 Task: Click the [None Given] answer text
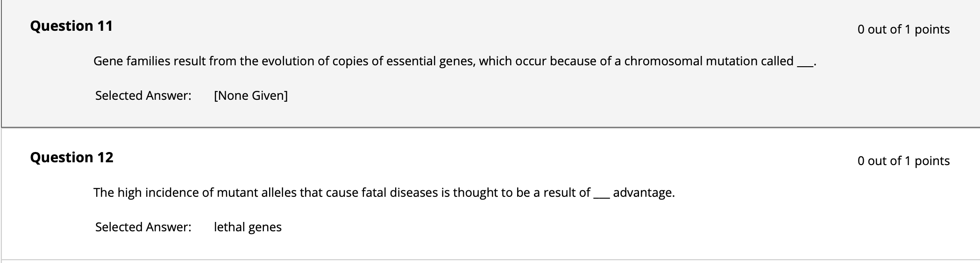coord(251,96)
